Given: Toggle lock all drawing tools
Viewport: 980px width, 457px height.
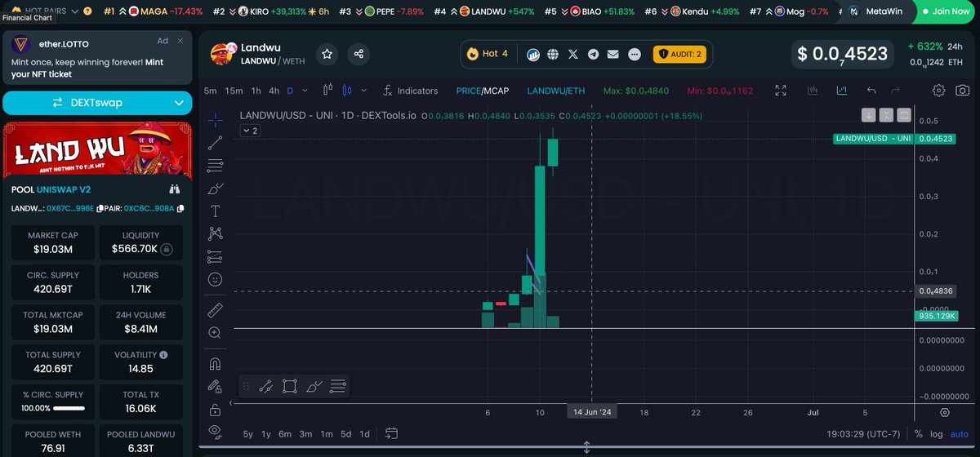Looking at the screenshot, I should (x=216, y=409).
